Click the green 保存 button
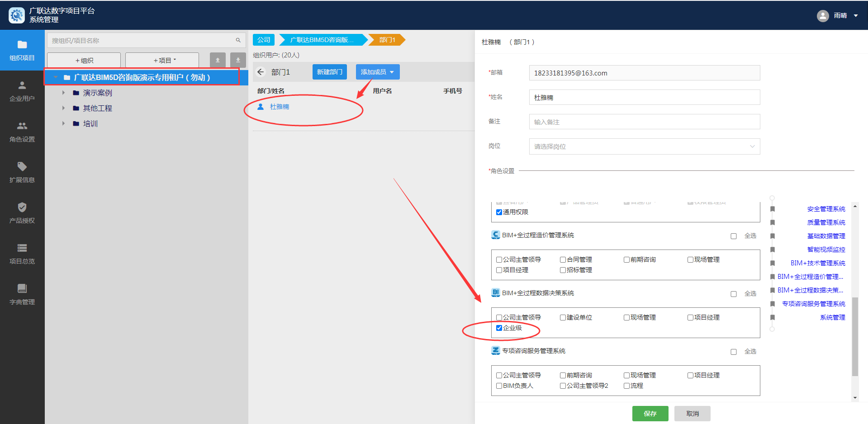 click(650, 414)
